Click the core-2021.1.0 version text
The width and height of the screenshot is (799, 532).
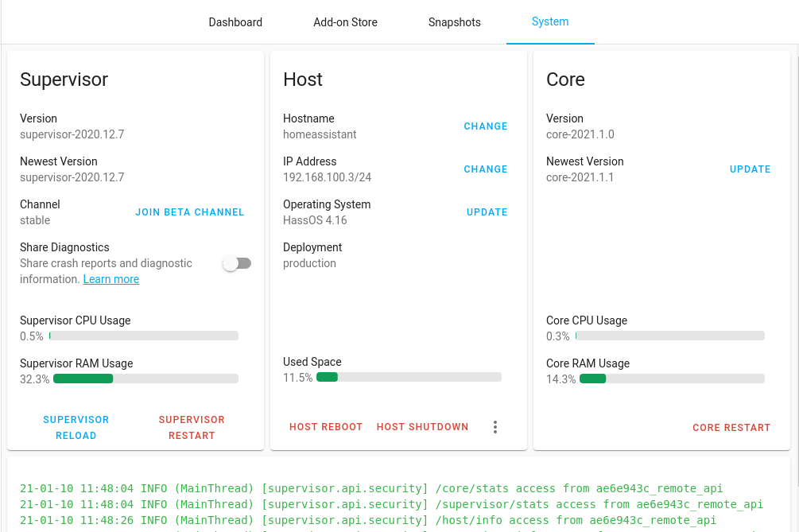click(580, 134)
